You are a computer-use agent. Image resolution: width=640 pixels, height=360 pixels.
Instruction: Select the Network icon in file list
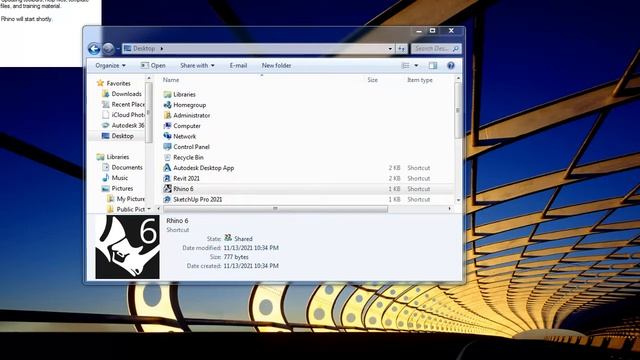tap(167, 136)
